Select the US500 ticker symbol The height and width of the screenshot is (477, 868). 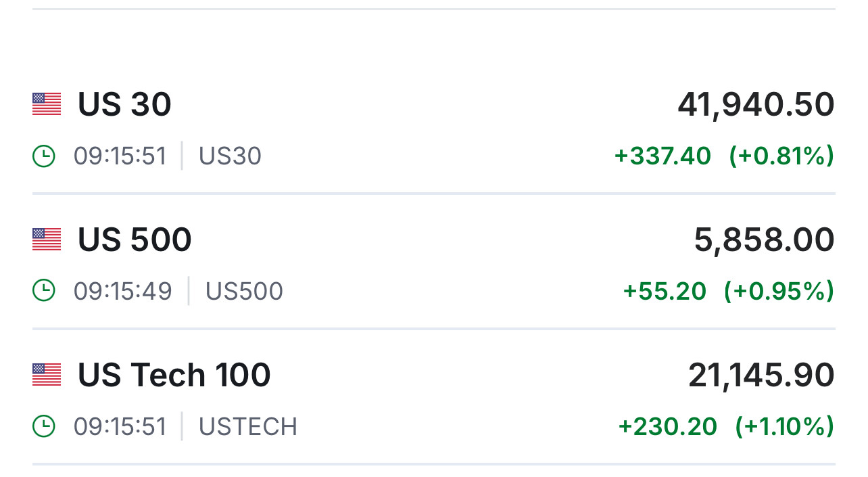click(244, 291)
